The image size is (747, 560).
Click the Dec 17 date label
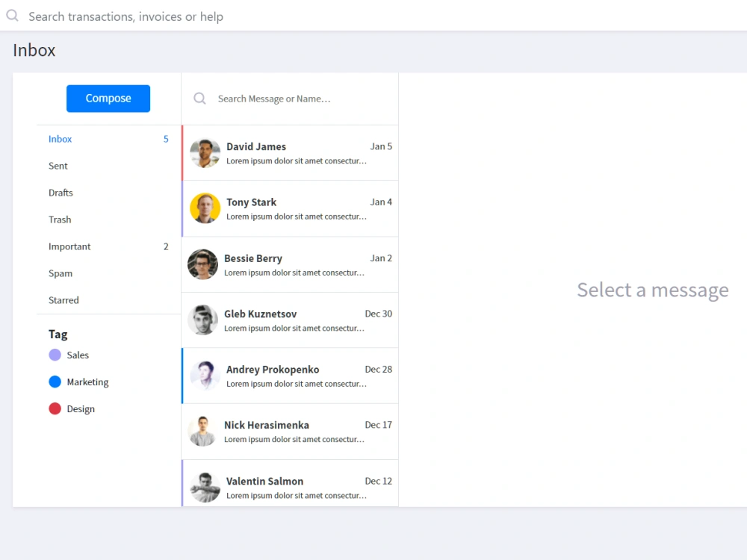click(x=378, y=426)
